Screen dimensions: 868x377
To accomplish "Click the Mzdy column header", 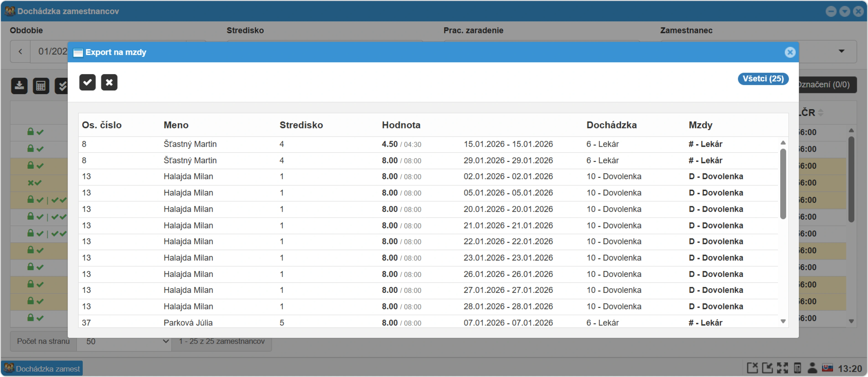I will pyautogui.click(x=700, y=125).
